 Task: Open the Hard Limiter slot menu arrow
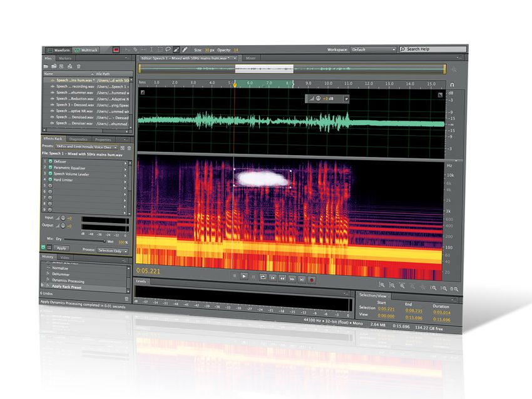point(125,182)
